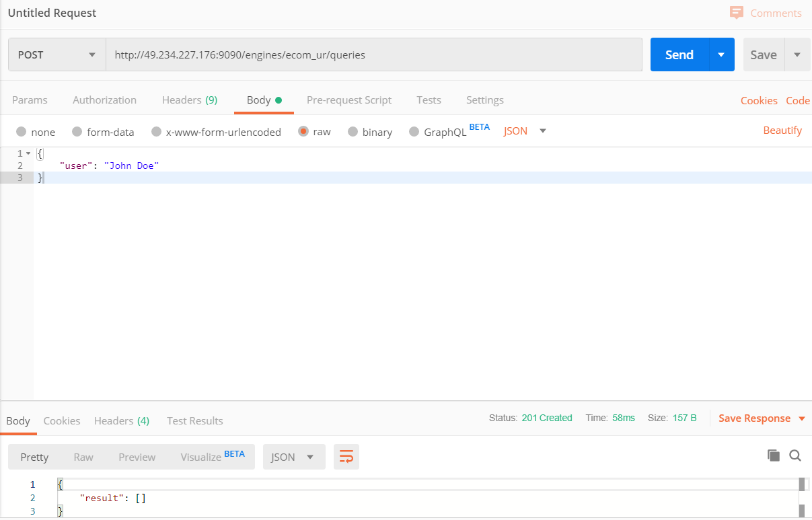Click the "user" key in request body
Image resolution: width=812 pixels, height=520 pixels.
(76, 165)
